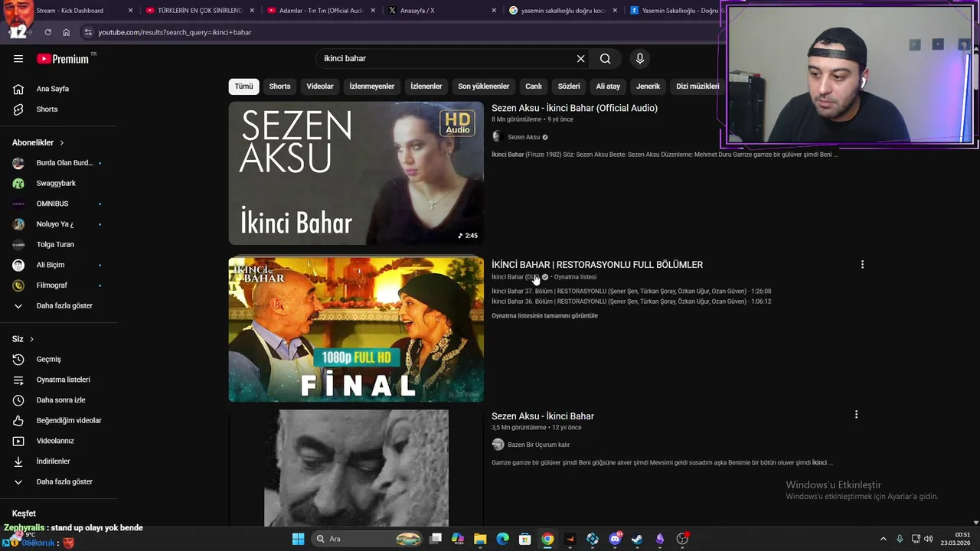Select the Sözleri filter chip
Image resolution: width=980 pixels, height=551 pixels.
click(x=569, y=86)
